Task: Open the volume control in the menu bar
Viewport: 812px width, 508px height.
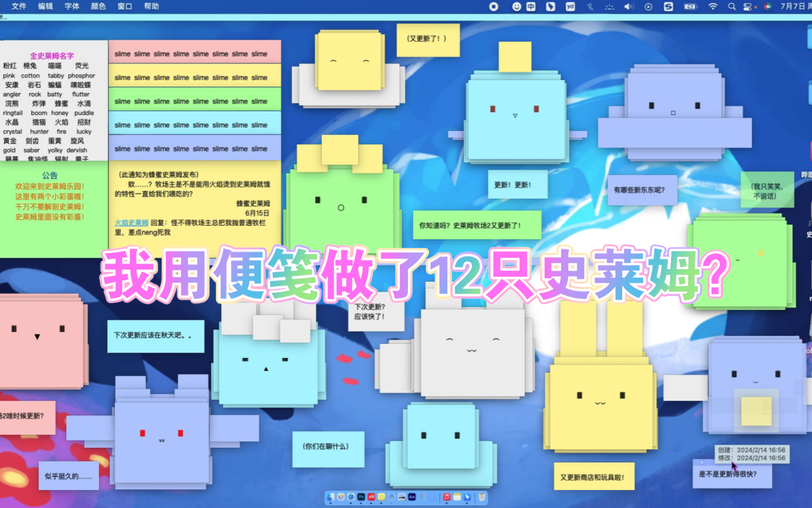Action: tap(628, 7)
